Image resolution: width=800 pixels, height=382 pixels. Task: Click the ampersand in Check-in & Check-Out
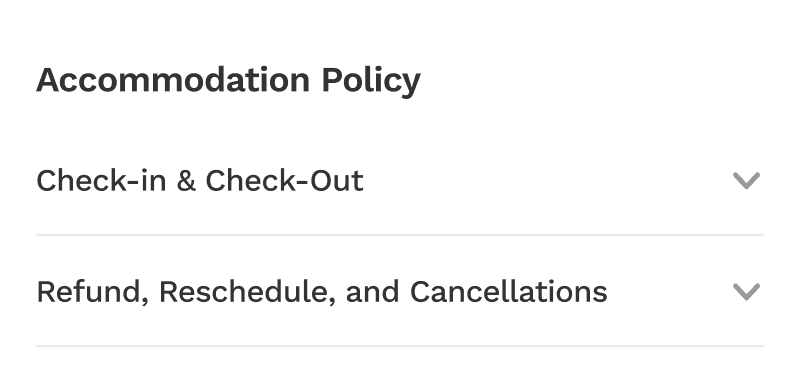point(186,181)
